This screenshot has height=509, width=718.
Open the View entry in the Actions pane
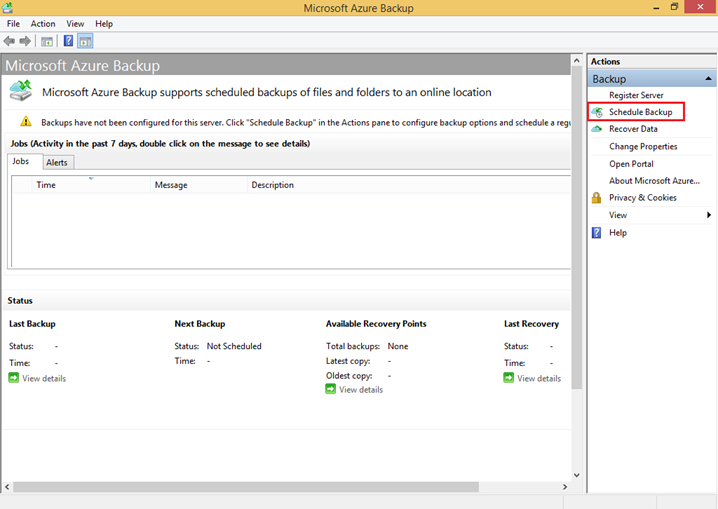[x=618, y=215]
